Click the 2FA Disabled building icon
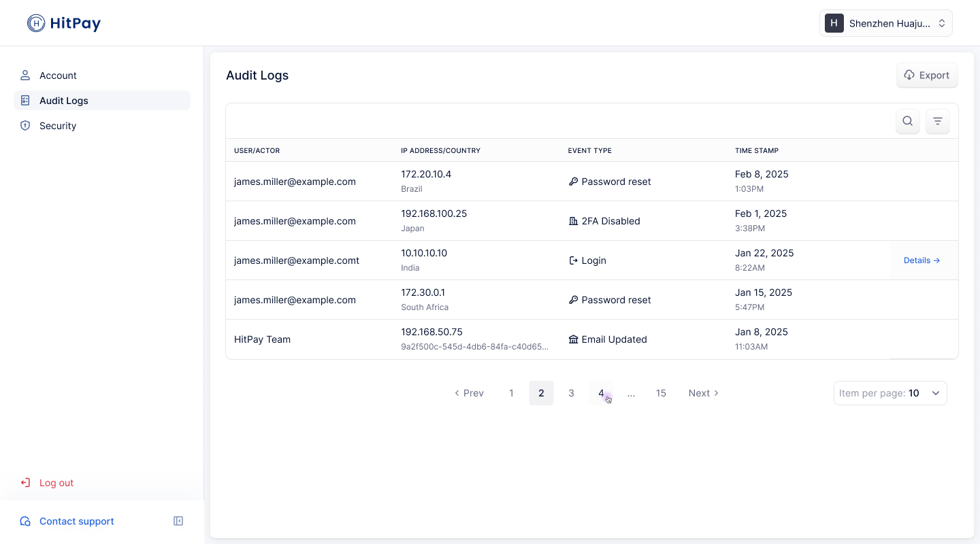The height and width of the screenshot is (544, 980). click(573, 221)
